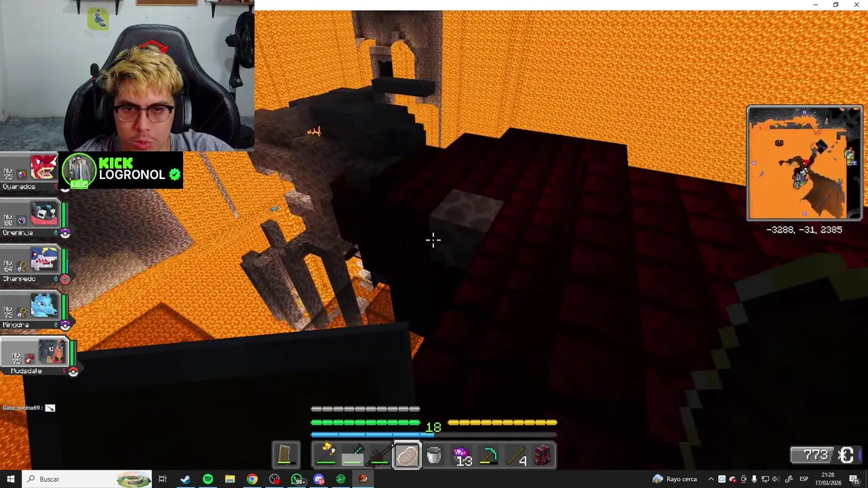Switch the ESP keyboard language indicator
The image size is (868, 488).
pos(803,479)
